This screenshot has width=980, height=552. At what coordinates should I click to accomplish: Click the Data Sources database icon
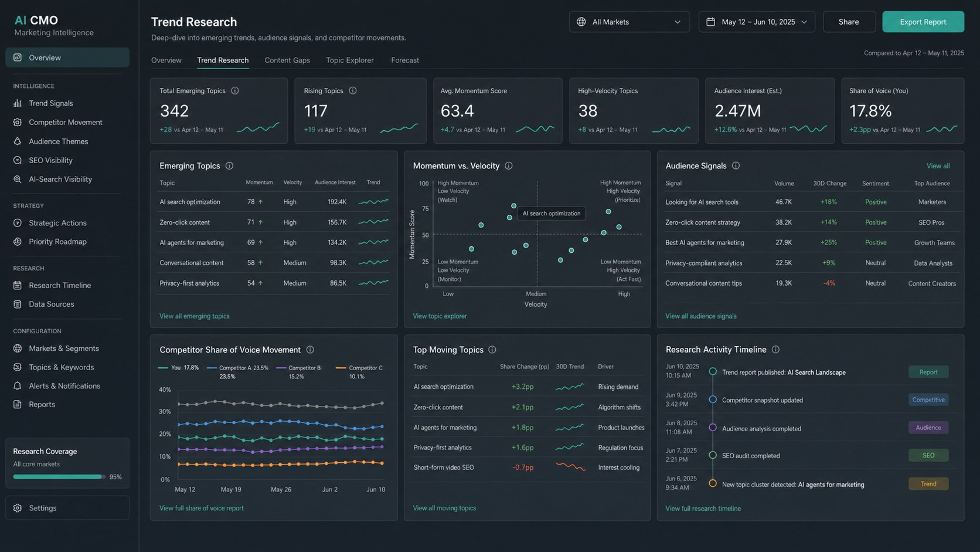click(18, 304)
